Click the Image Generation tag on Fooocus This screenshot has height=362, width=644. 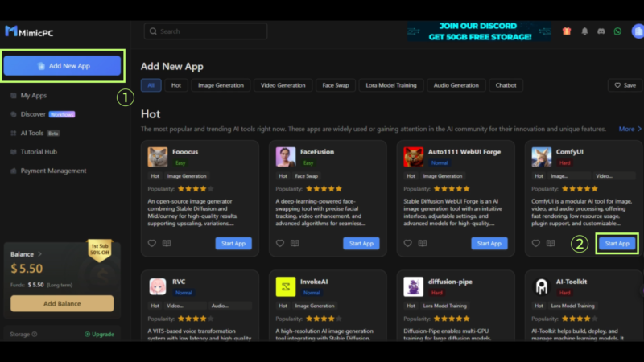point(187,176)
